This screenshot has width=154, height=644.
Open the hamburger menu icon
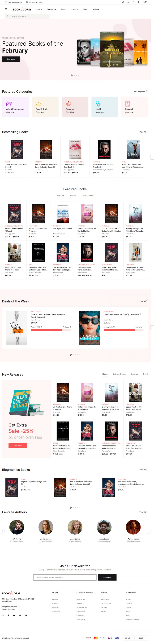6,9
